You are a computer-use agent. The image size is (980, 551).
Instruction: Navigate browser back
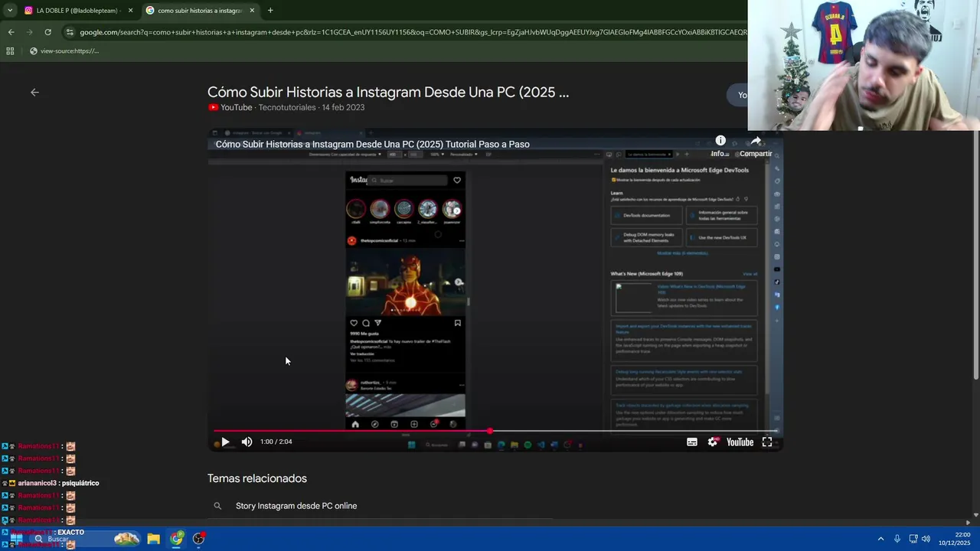(11, 32)
